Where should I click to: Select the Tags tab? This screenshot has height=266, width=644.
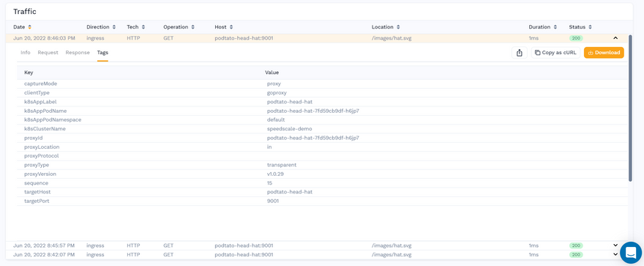102,53
